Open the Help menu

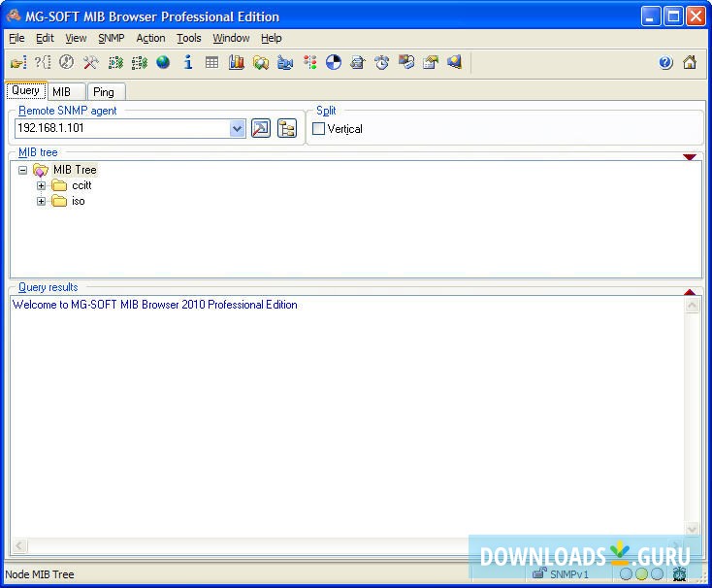pyautogui.click(x=271, y=38)
